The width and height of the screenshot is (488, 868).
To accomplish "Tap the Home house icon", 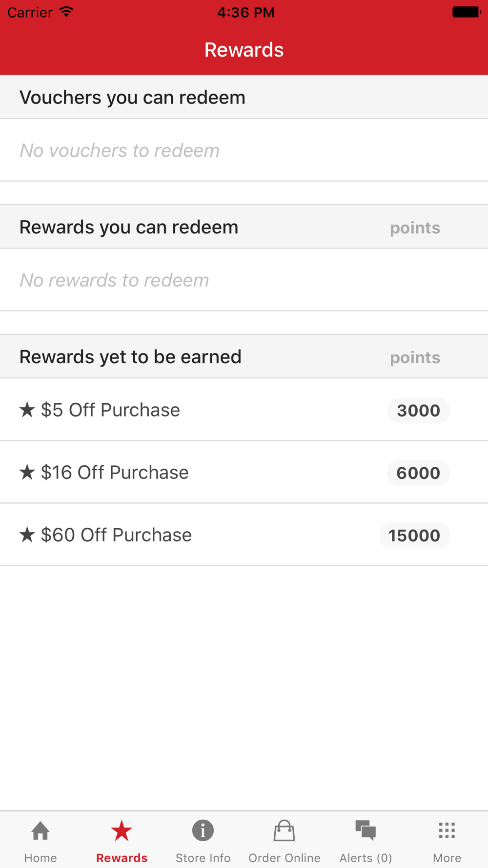I will [x=41, y=831].
